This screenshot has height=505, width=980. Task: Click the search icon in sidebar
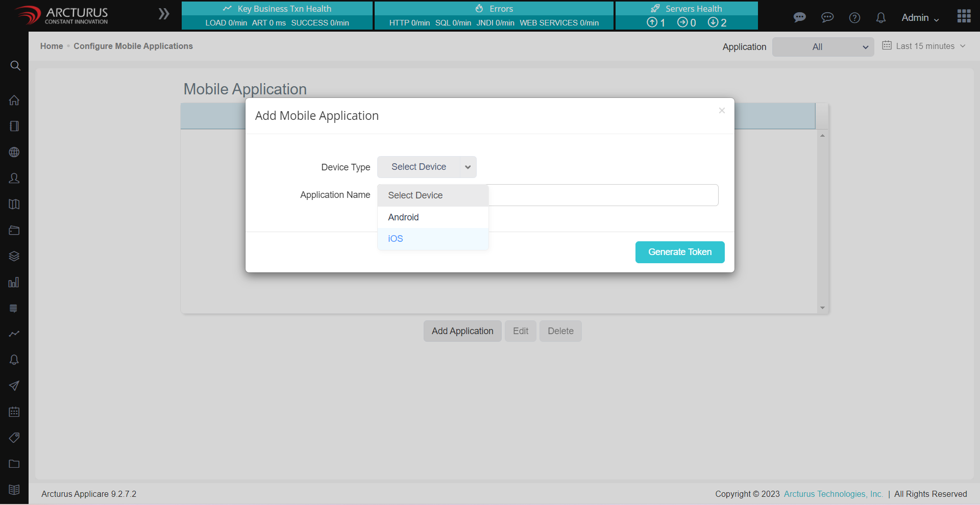(15, 66)
